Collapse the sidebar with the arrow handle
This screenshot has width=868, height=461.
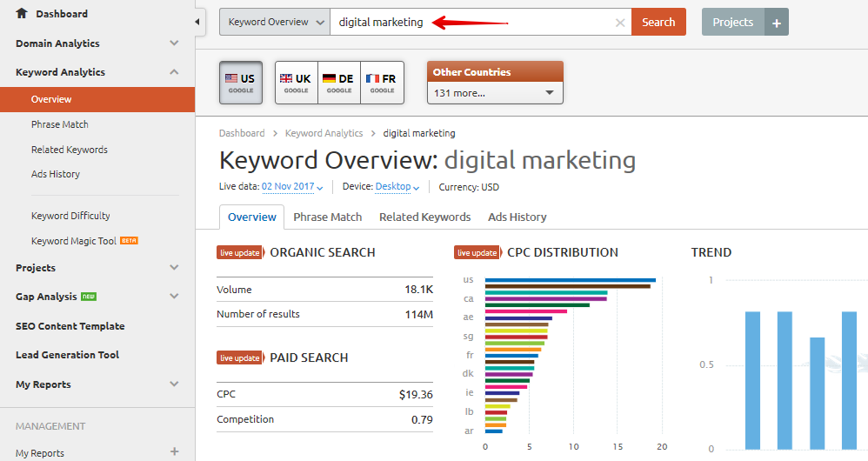click(x=197, y=22)
